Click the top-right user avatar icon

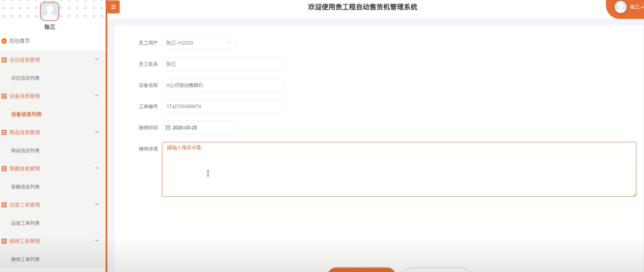point(621,7)
